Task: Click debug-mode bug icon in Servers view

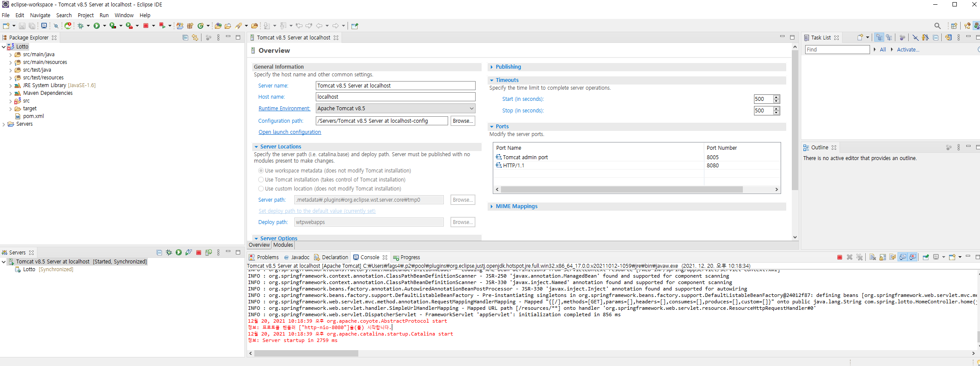Action: [169, 252]
